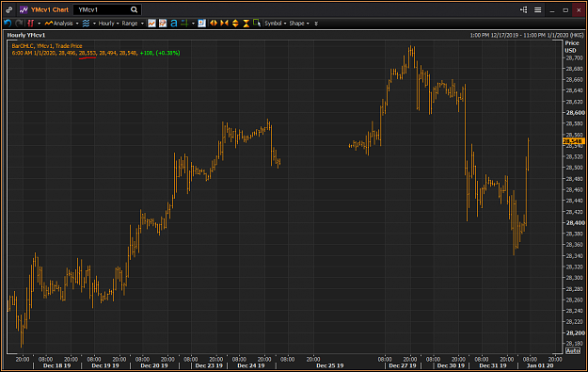The image size is (588, 372).
Task: Click the blue Undo arrow
Action: [x=8, y=24]
